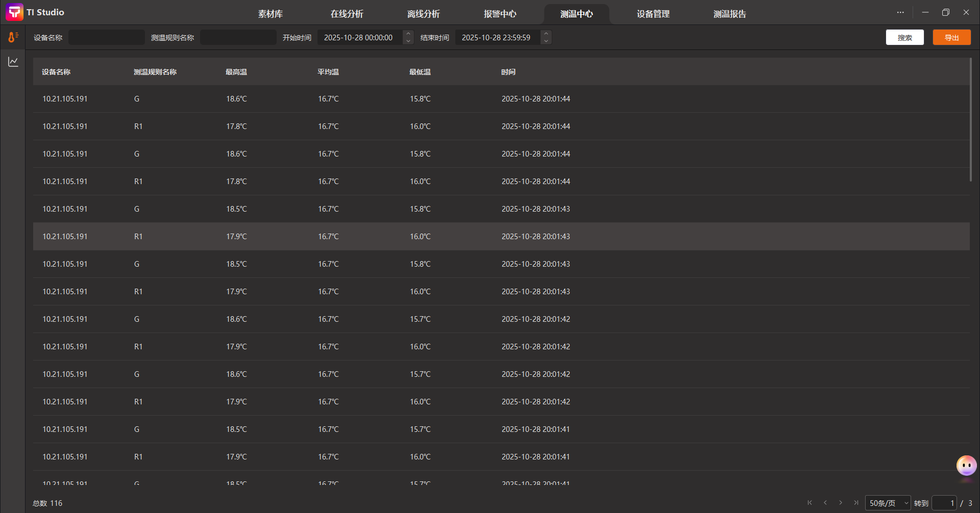The height and width of the screenshot is (513, 980).
Task: Decrease the end time with down arrow
Action: tap(546, 41)
